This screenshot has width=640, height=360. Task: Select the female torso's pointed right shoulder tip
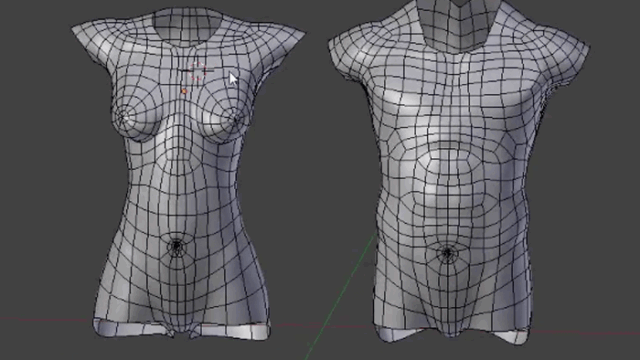point(300,33)
